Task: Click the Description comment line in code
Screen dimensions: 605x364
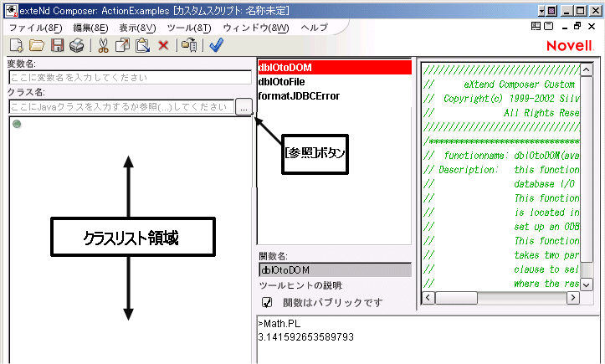Action: click(501, 170)
